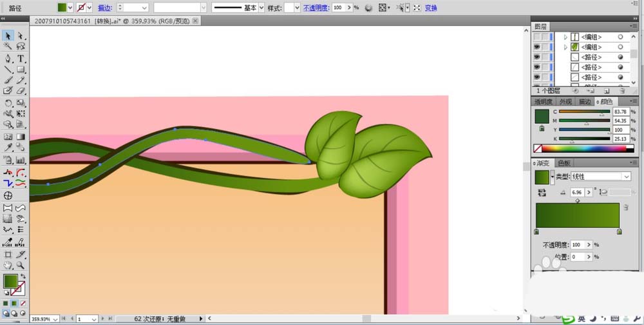Select the Type tool

coord(21,59)
